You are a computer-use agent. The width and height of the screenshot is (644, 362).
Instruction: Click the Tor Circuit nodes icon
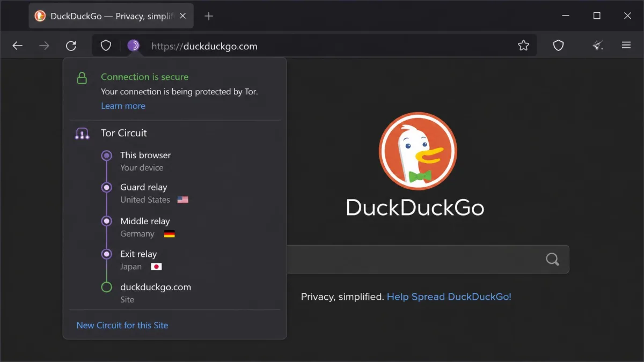(82, 134)
